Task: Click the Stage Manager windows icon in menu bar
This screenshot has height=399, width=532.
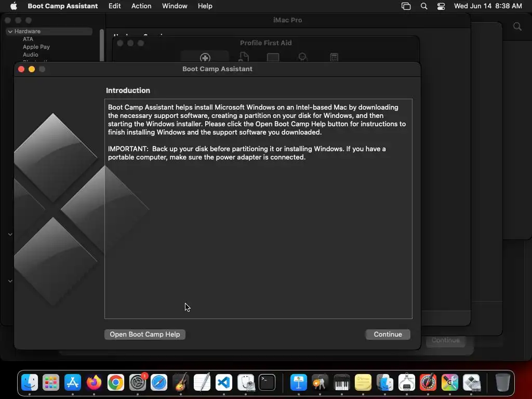Action: point(406,6)
